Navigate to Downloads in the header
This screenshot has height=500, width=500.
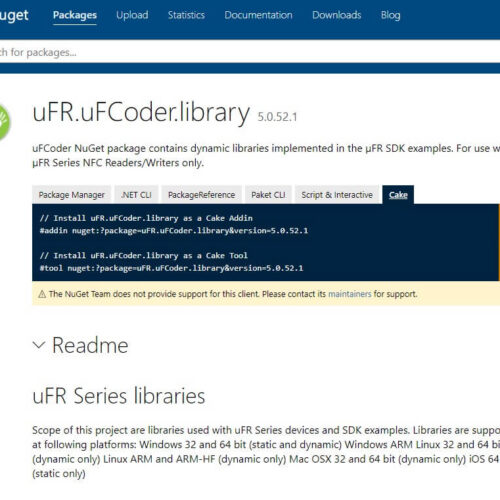tap(337, 15)
